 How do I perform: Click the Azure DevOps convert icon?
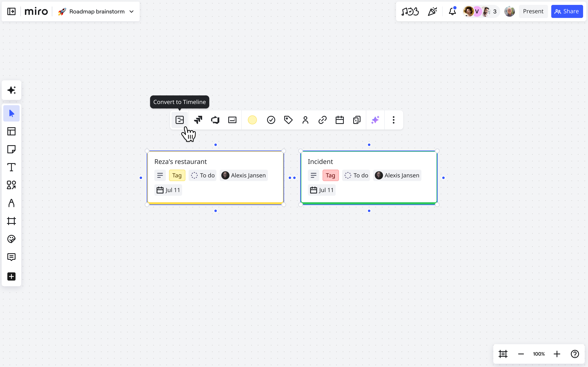[215, 120]
